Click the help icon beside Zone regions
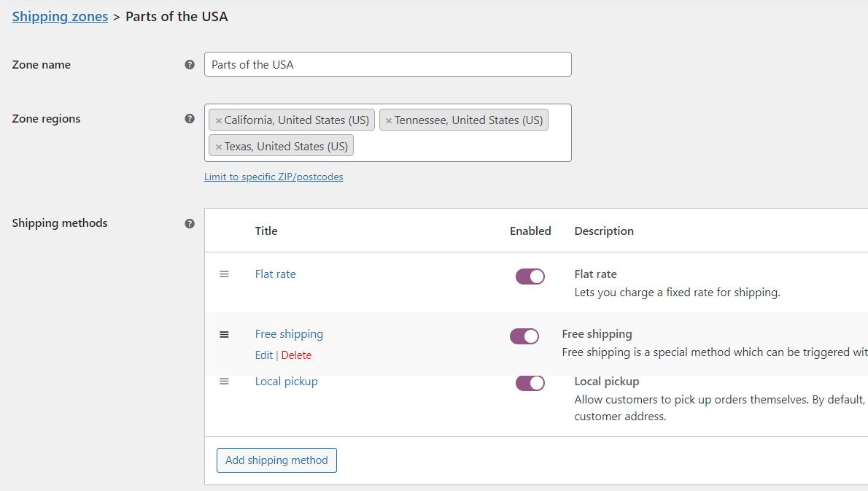The width and height of the screenshot is (868, 491). [190, 118]
